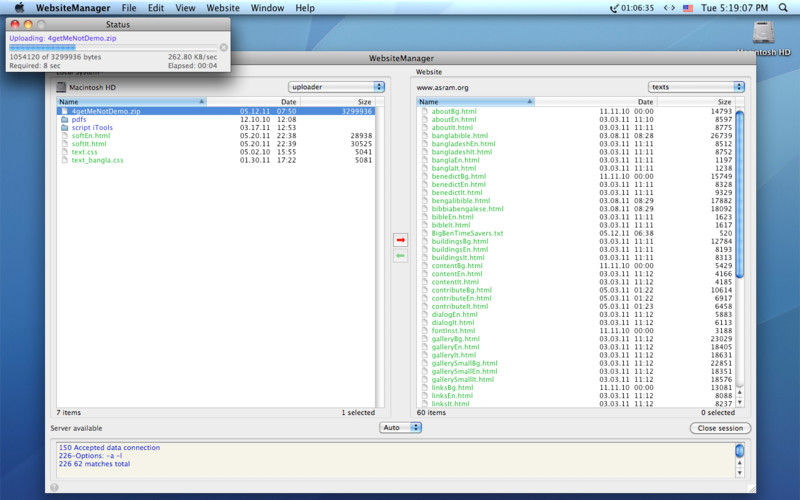This screenshot has height=500, width=800.
Task: Open the View menu
Action: pos(185,8)
